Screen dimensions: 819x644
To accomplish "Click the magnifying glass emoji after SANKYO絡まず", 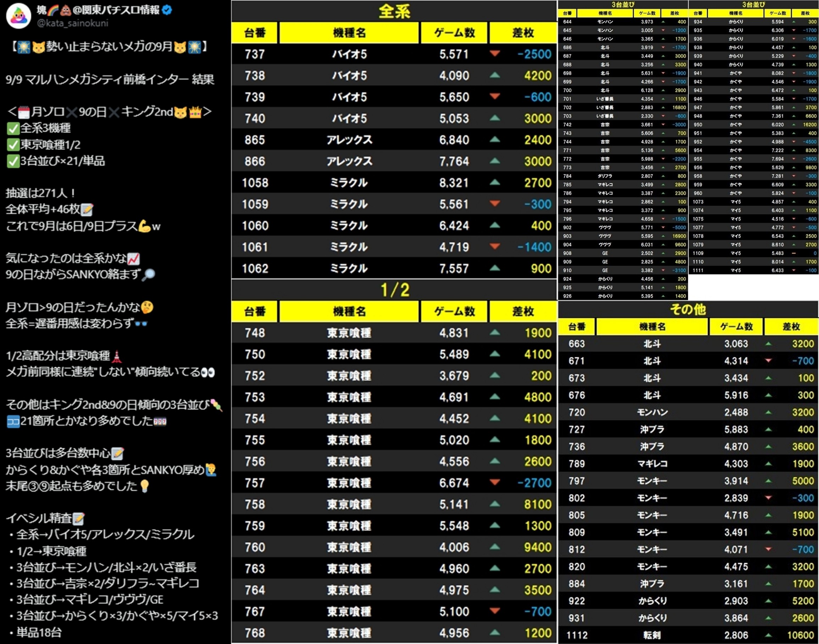I will tap(148, 275).
